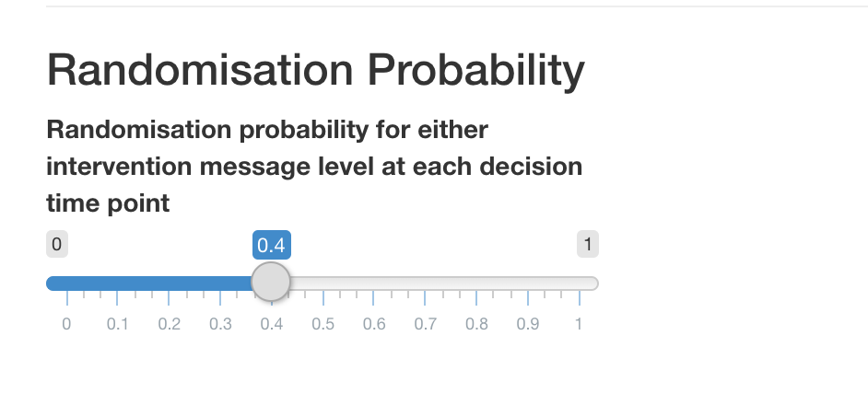This screenshot has width=868, height=405.
Task: Click the grey maximum badge above slider
Action: (x=588, y=245)
